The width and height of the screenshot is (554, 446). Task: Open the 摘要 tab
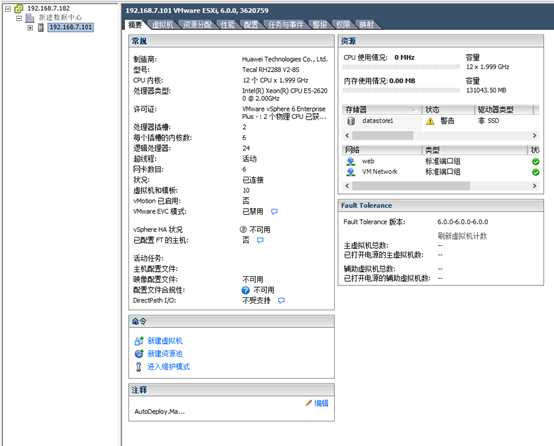[x=135, y=25]
